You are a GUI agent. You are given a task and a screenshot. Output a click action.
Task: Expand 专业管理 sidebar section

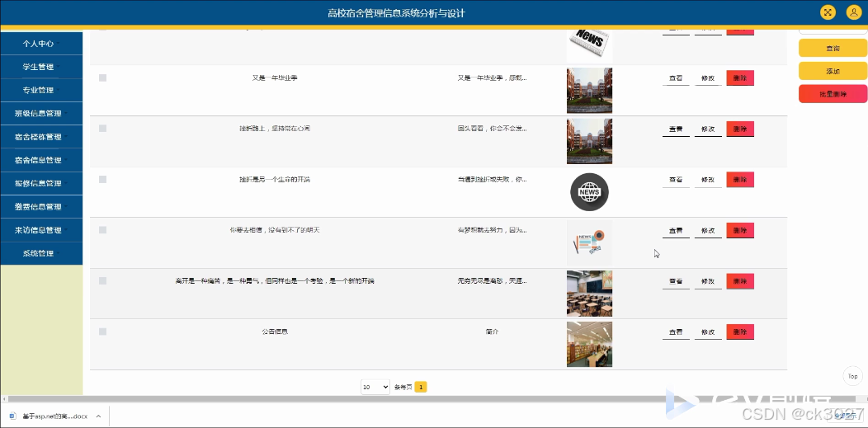tap(41, 90)
